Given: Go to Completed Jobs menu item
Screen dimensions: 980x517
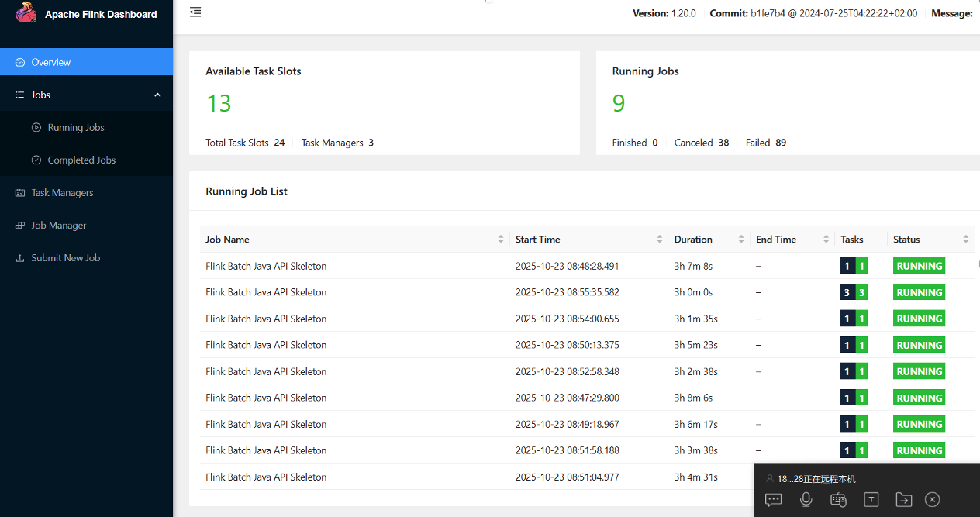Looking at the screenshot, I should click(x=81, y=160).
